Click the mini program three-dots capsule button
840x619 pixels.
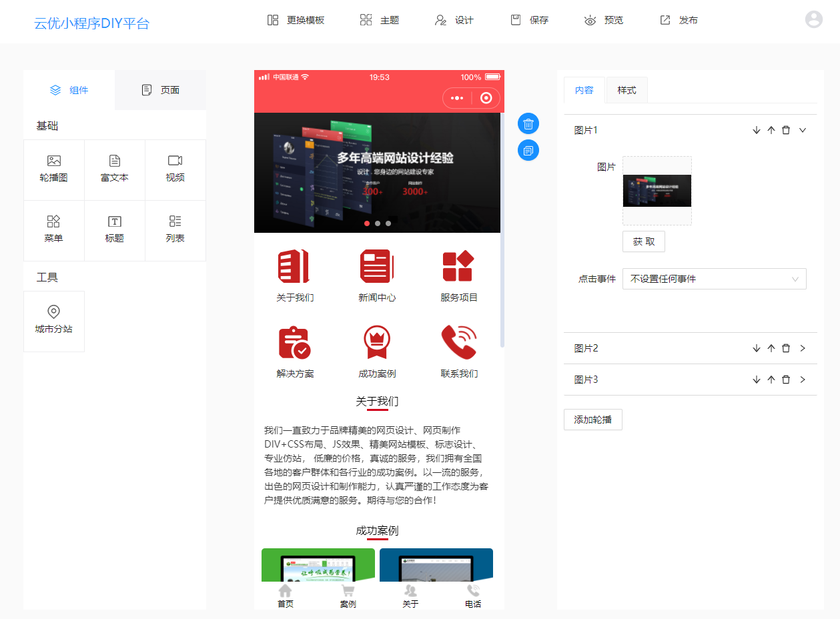457,98
